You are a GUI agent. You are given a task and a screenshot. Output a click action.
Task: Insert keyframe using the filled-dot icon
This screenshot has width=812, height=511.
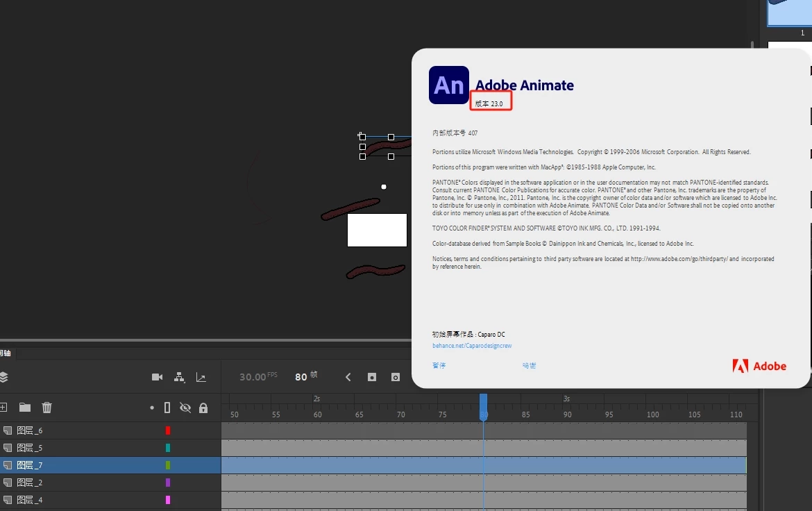(x=372, y=377)
